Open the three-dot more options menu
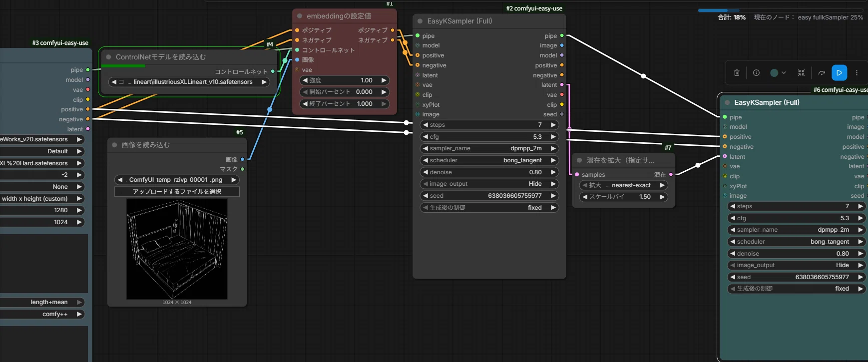868x362 pixels. pyautogui.click(x=857, y=73)
